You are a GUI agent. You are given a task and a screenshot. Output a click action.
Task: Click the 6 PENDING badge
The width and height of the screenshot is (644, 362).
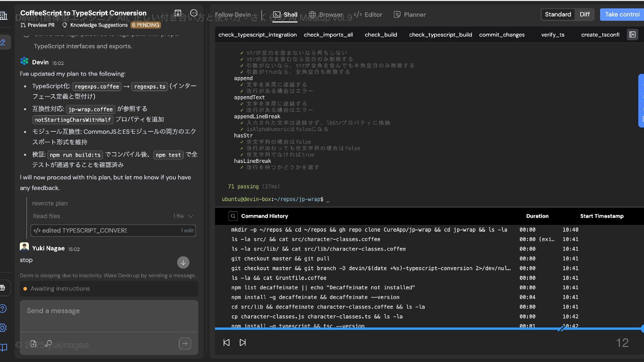[146, 25]
